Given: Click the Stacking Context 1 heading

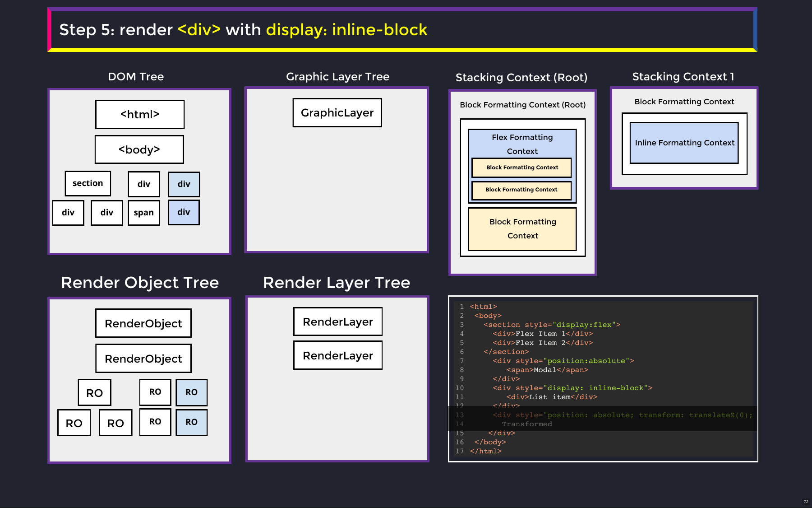Looking at the screenshot, I should coord(683,76).
